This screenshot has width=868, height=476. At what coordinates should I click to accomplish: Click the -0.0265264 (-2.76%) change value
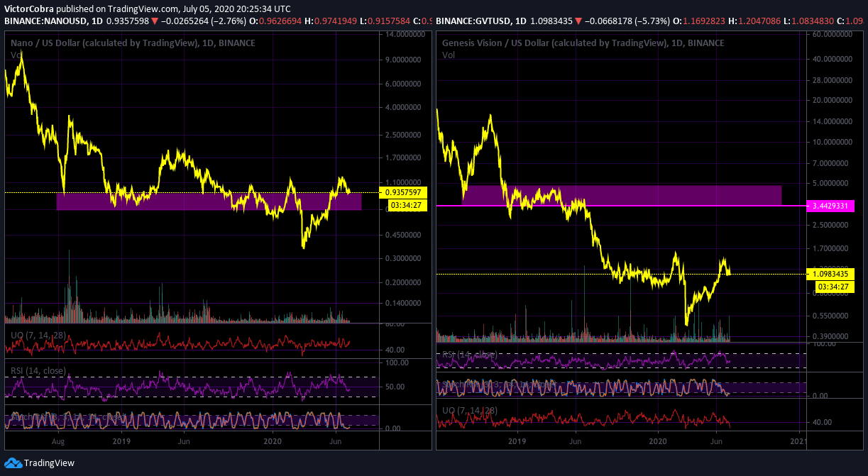pos(204,21)
